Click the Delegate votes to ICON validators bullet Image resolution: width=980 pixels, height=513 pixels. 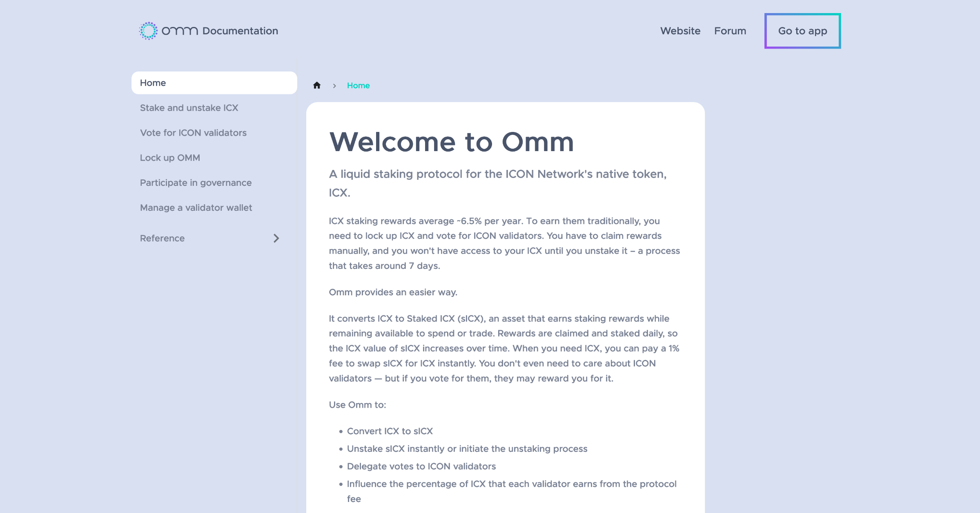tap(421, 466)
